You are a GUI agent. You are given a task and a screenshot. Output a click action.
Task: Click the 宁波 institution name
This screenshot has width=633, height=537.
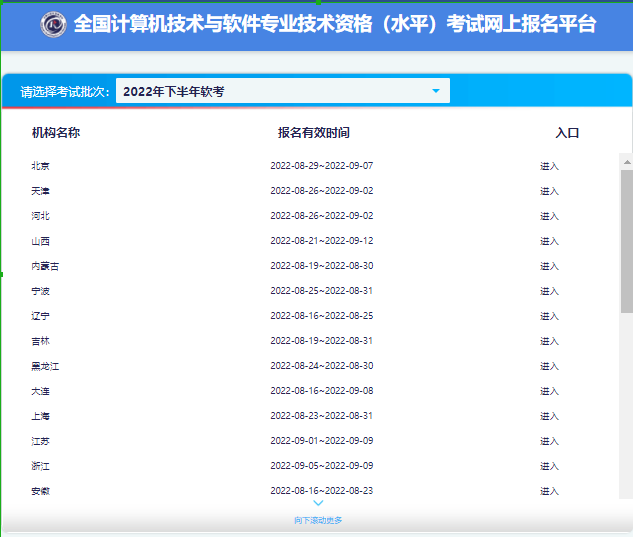(x=40, y=291)
